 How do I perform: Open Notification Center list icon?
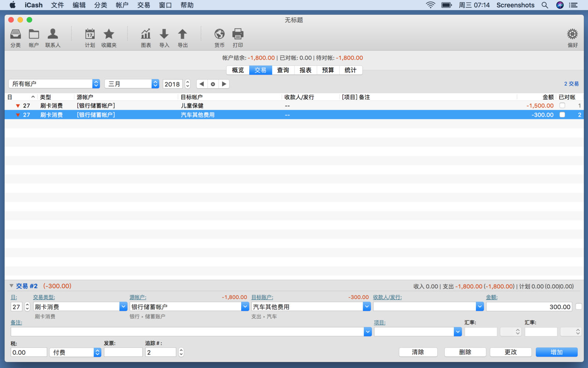[x=573, y=5]
